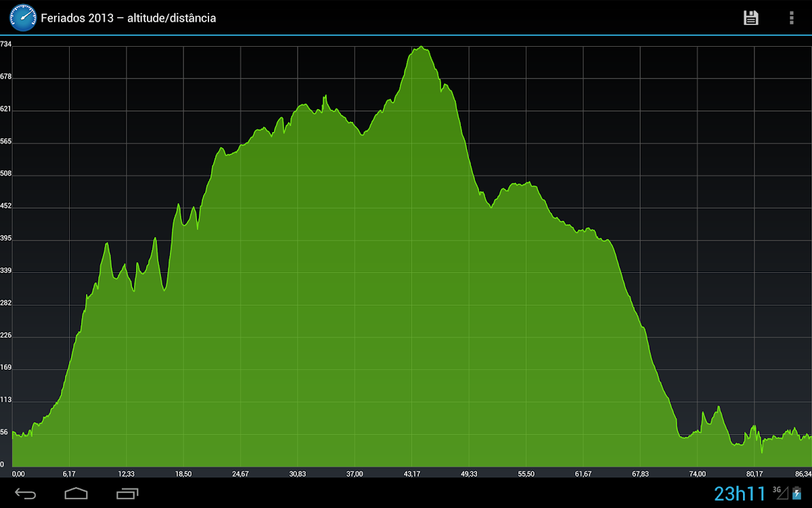
Task: Open the three-dot overflow menu
Action: [791, 18]
